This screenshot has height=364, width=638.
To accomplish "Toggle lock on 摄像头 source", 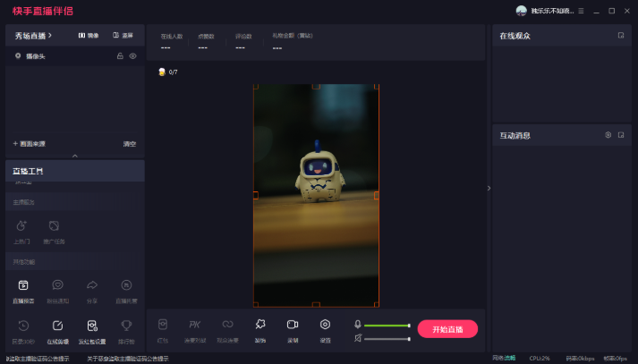I will tap(120, 55).
